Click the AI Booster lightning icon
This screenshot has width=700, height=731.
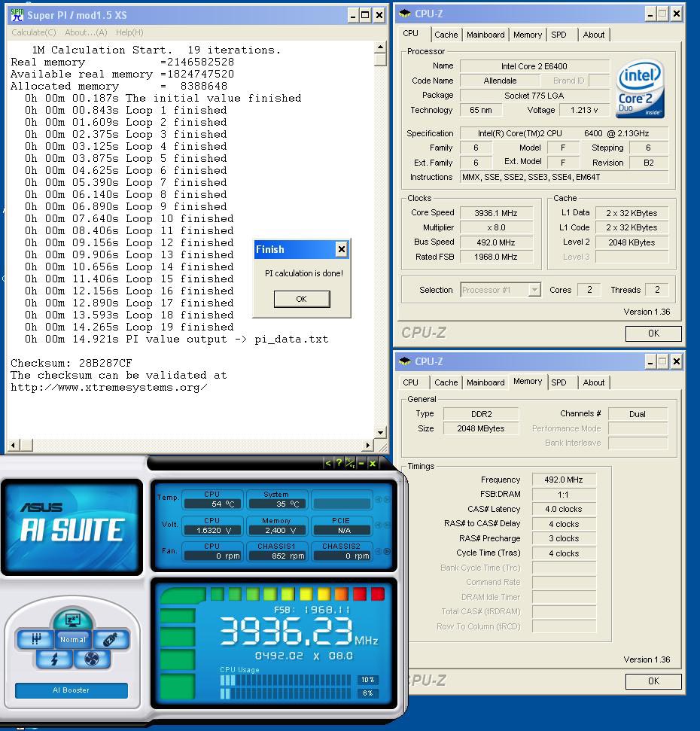coord(54,659)
